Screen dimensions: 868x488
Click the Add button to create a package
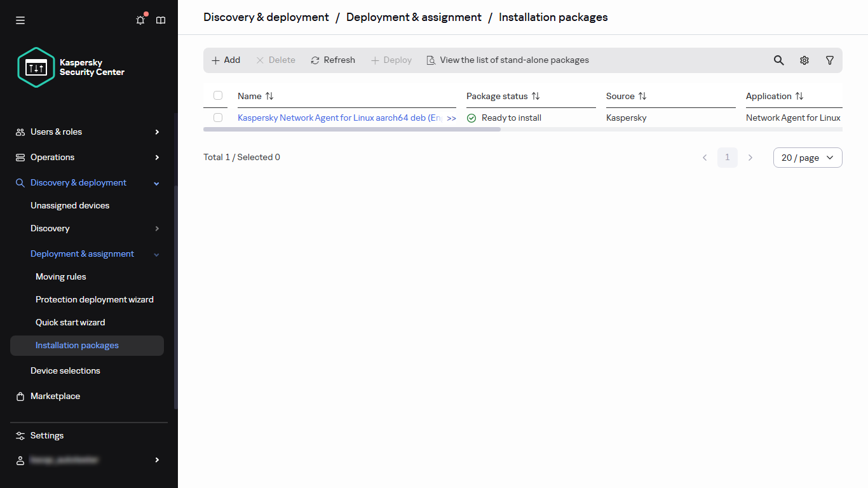[226, 60]
